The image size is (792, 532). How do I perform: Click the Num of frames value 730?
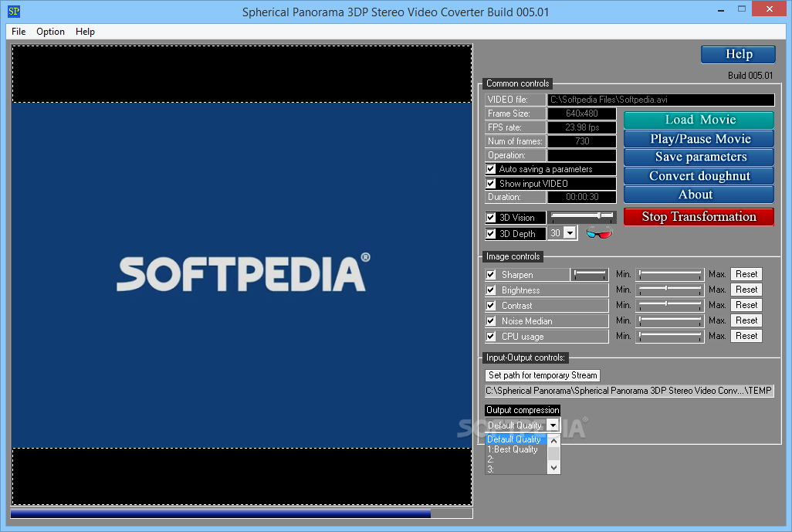[582, 141]
